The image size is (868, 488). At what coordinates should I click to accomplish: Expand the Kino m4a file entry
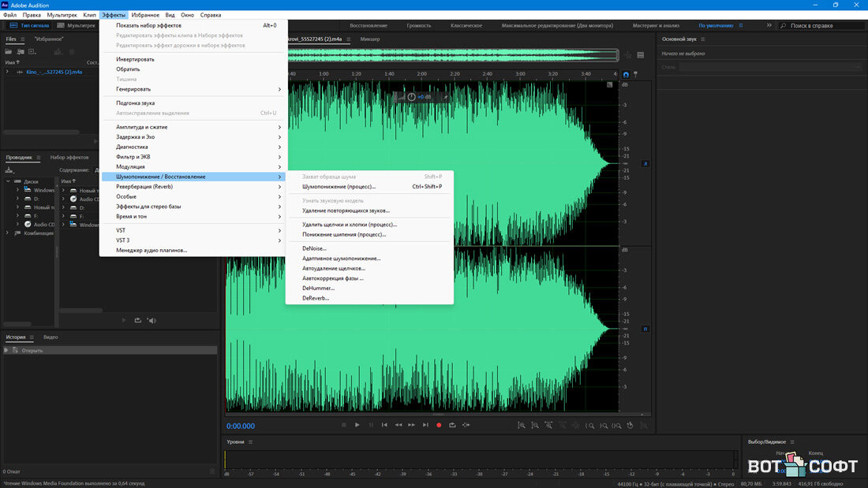click(8, 72)
